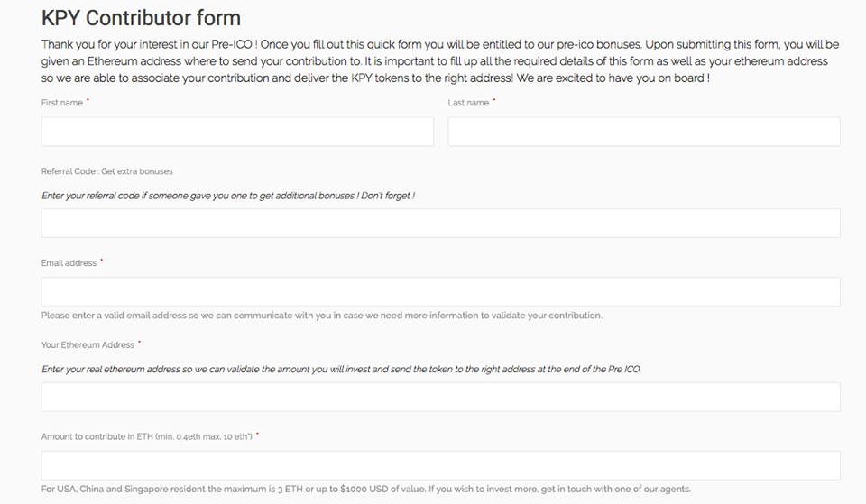Select the Referral Code input box
Image resolution: width=866 pixels, height=504 pixels.
tap(441, 223)
